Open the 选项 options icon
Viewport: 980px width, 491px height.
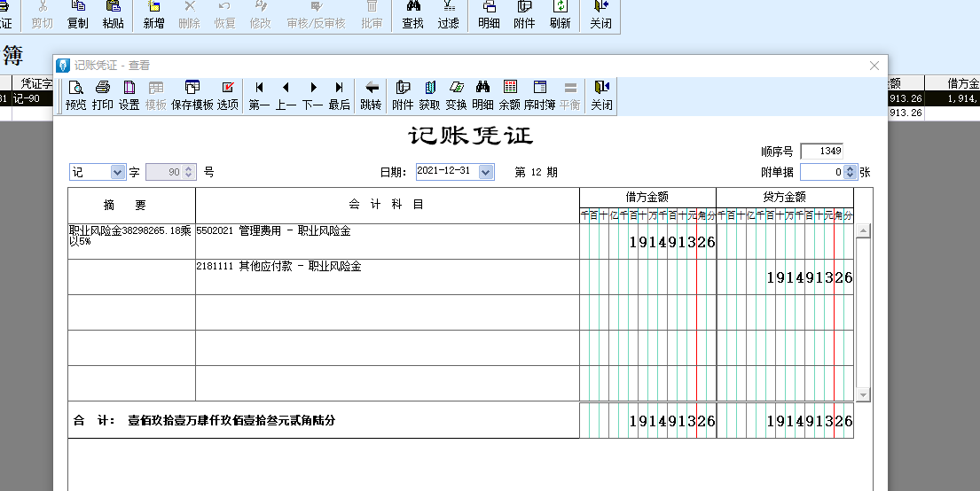point(228,95)
